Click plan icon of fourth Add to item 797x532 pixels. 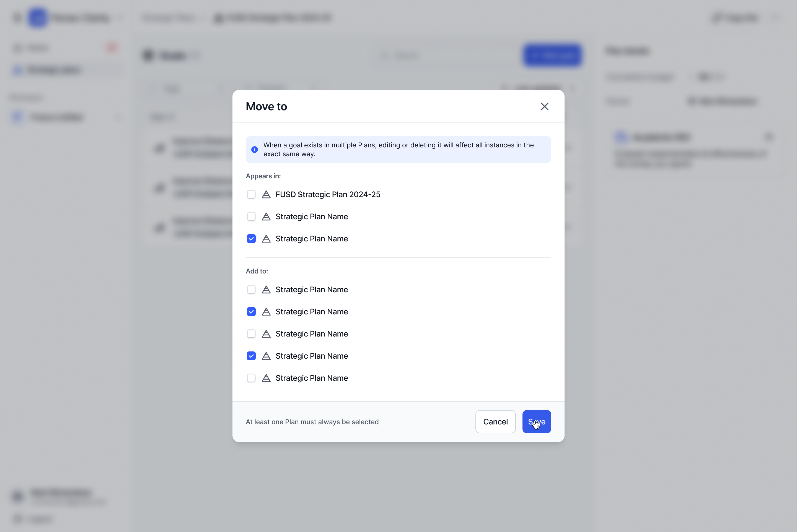(x=266, y=356)
